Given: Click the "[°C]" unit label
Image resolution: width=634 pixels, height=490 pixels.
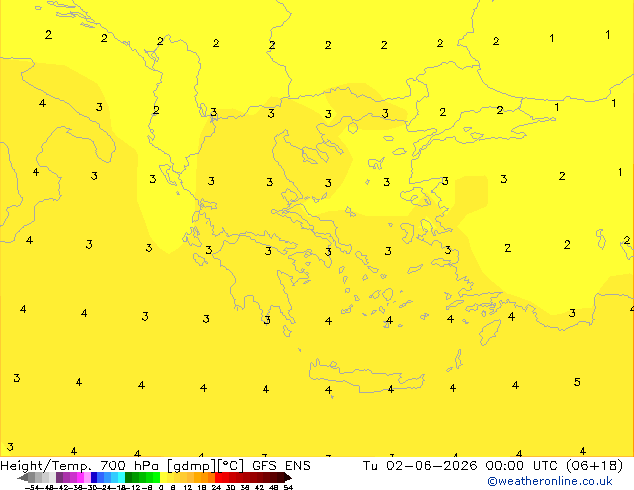Looking at the screenshot, I should 231,466.
